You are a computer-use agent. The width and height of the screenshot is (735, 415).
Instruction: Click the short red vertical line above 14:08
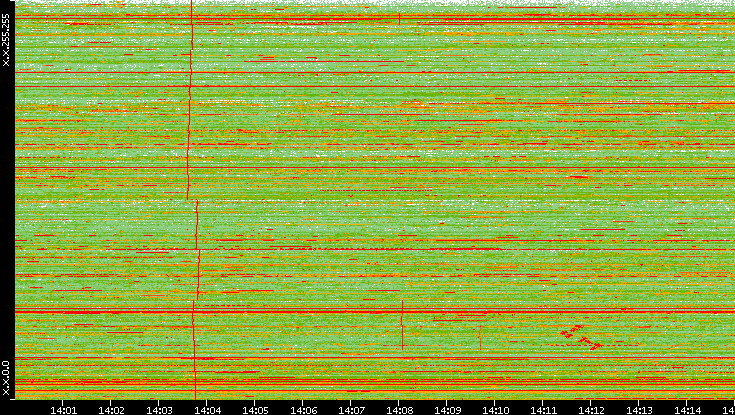coord(402,325)
